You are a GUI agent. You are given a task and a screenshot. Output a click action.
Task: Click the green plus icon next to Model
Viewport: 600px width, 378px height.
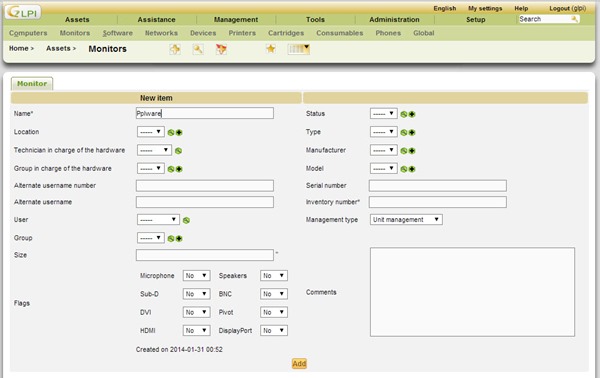pyautogui.click(x=412, y=169)
